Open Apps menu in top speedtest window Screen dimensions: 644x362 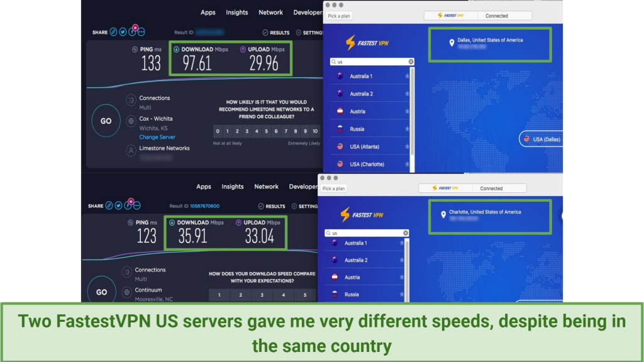(208, 13)
